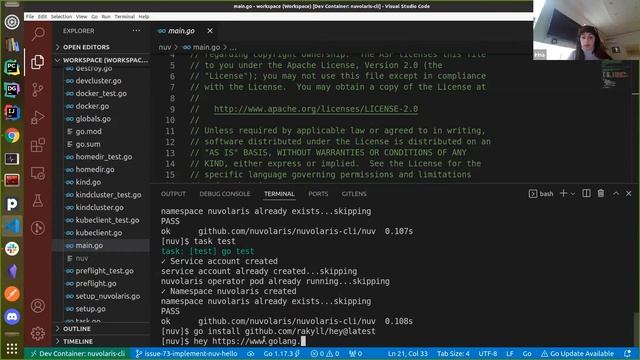Image resolution: width=640 pixels, height=360 pixels.
Task: Click the Ln 21, Col 33 indicator
Action: pos(407,353)
